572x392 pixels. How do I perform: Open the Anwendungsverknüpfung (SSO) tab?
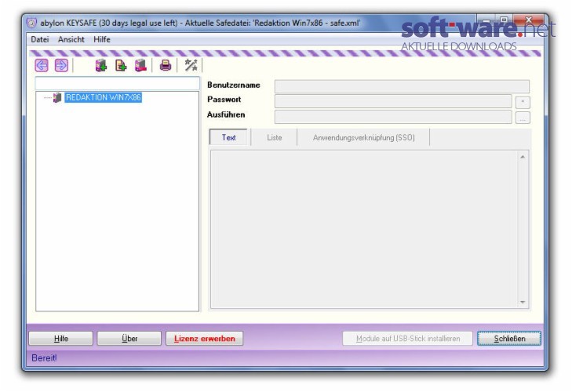(x=364, y=137)
